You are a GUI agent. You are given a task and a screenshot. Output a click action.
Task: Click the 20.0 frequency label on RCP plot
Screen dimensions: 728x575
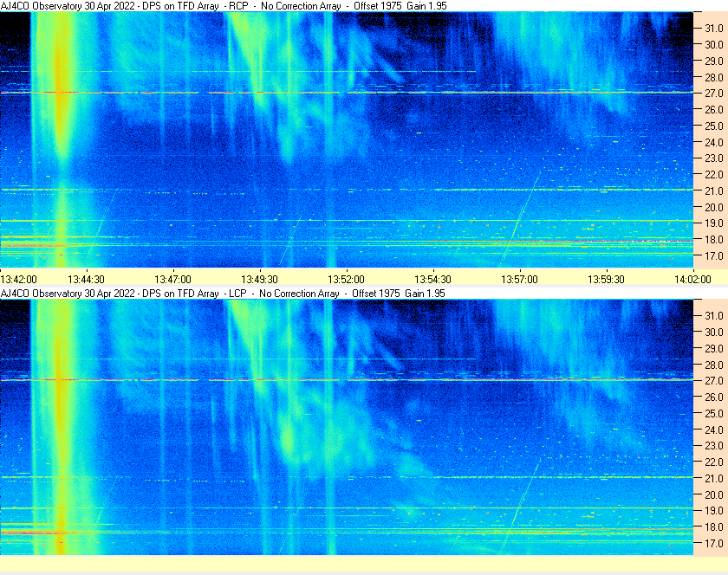[x=714, y=207]
